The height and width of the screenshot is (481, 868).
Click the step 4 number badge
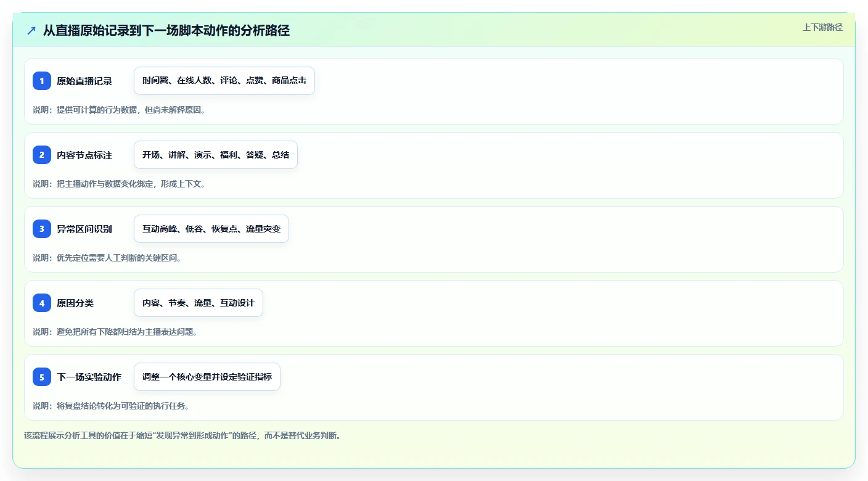[x=42, y=303]
